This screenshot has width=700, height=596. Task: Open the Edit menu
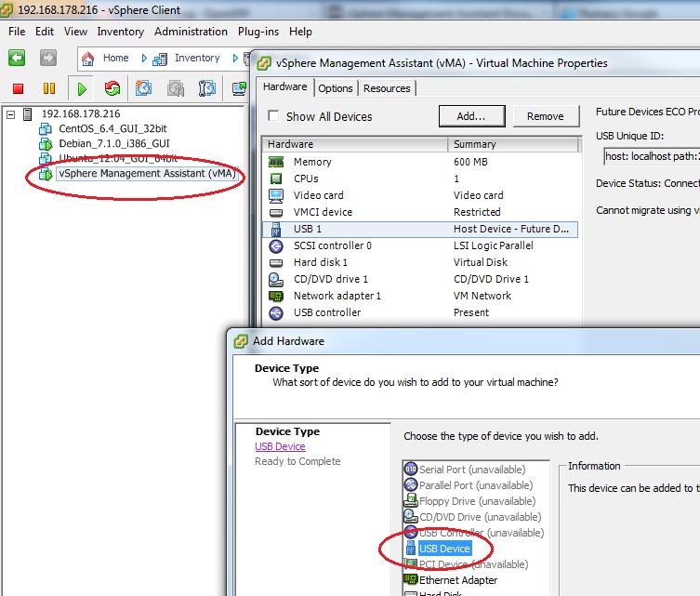(x=45, y=32)
